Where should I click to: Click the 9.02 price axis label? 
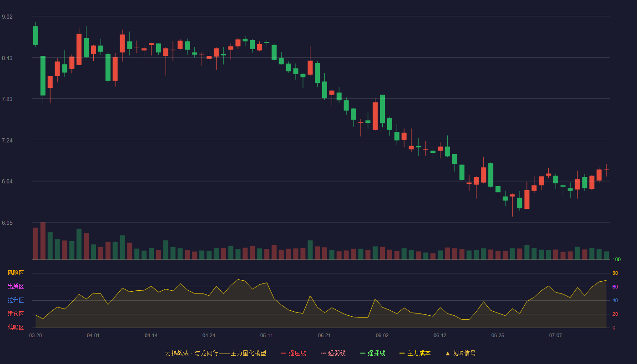coord(7,17)
